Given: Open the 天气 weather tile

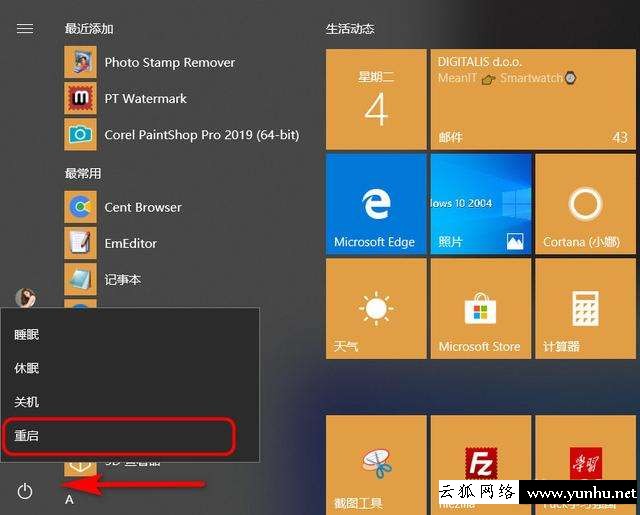Looking at the screenshot, I should [376, 309].
